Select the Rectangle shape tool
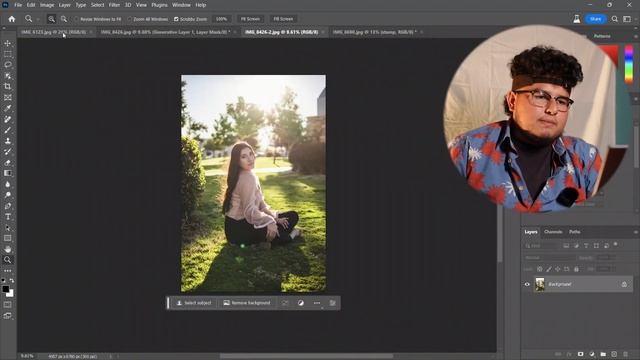This screenshot has width=640, height=360. (x=7, y=238)
